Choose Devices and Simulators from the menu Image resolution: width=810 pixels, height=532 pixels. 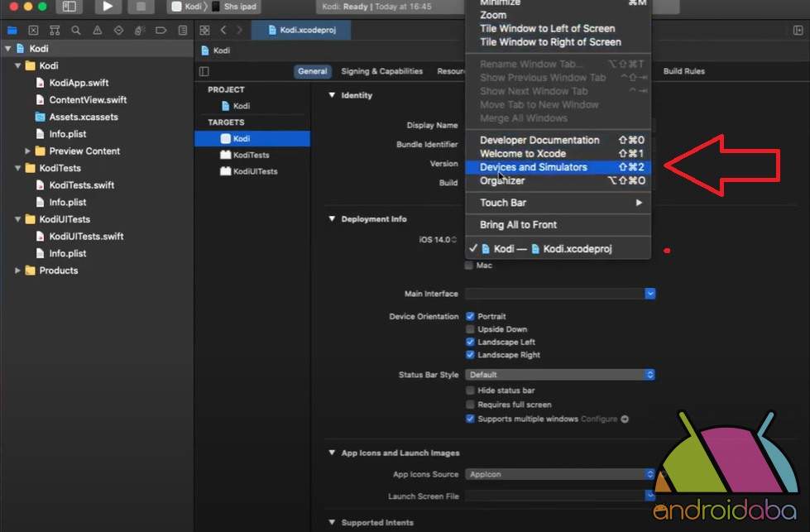[x=558, y=167]
